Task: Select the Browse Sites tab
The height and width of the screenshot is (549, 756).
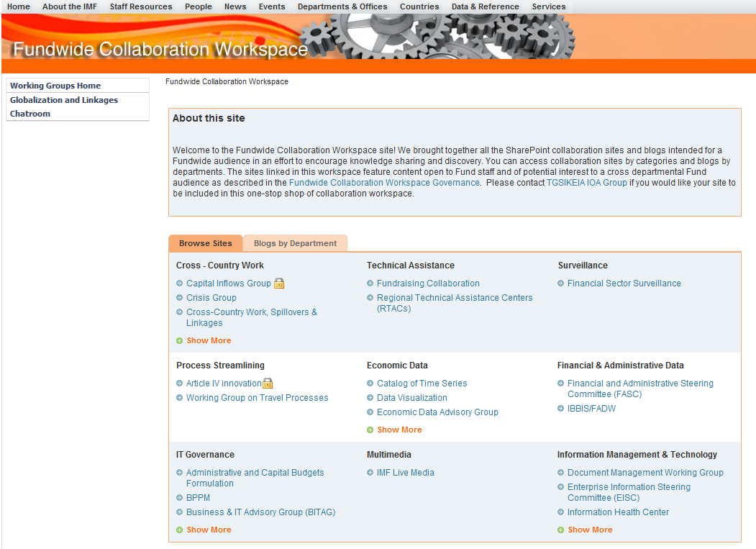Action: (x=206, y=243)
